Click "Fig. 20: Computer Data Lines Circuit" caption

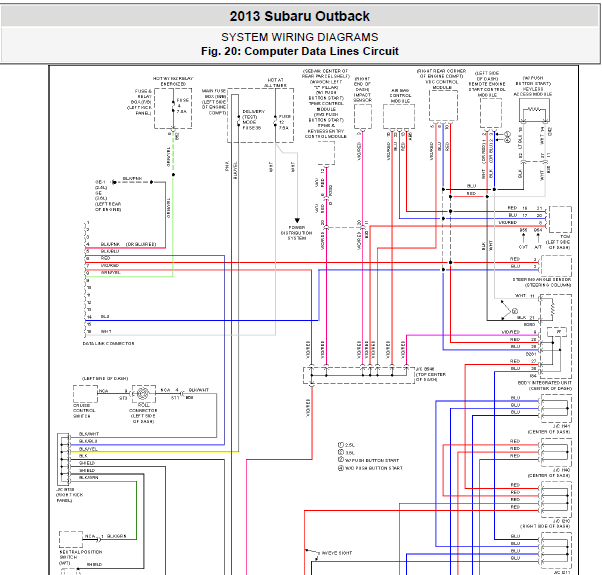(x=299, y=51)
